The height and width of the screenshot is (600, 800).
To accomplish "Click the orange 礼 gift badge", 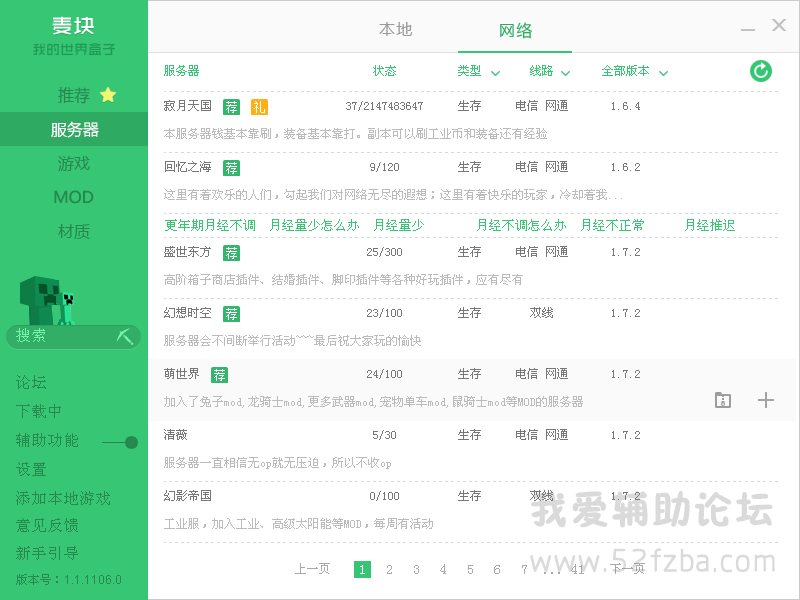I will [x=259, y=107].
